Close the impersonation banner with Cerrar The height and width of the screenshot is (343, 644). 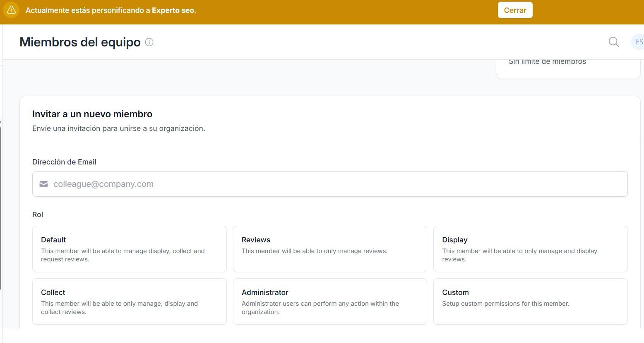point(515,10)
